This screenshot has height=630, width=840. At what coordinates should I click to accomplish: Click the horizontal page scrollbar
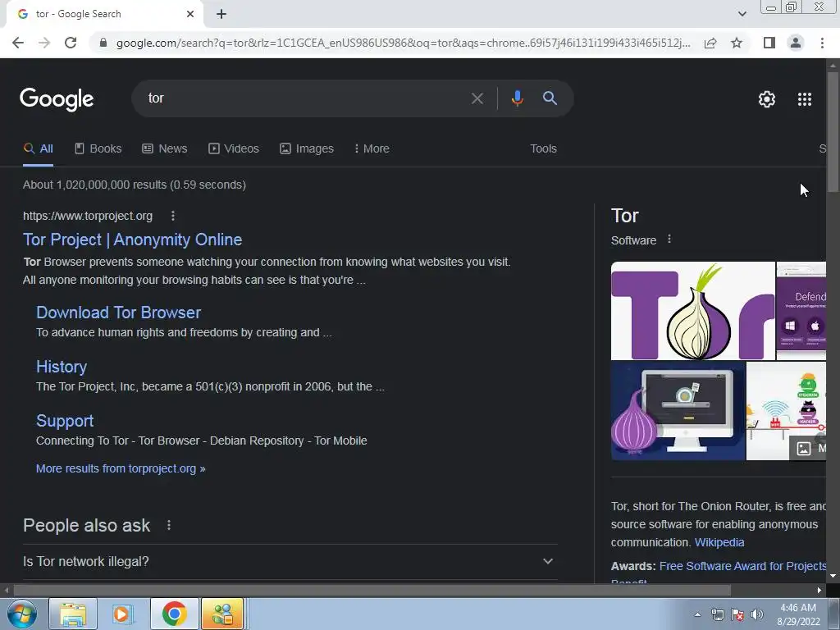click(372, 590)
